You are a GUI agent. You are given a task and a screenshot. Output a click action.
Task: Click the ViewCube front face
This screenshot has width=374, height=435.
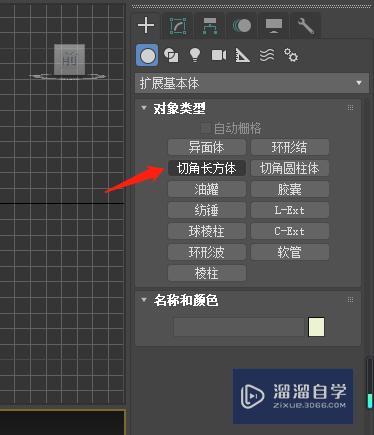(x=70, y=59)
